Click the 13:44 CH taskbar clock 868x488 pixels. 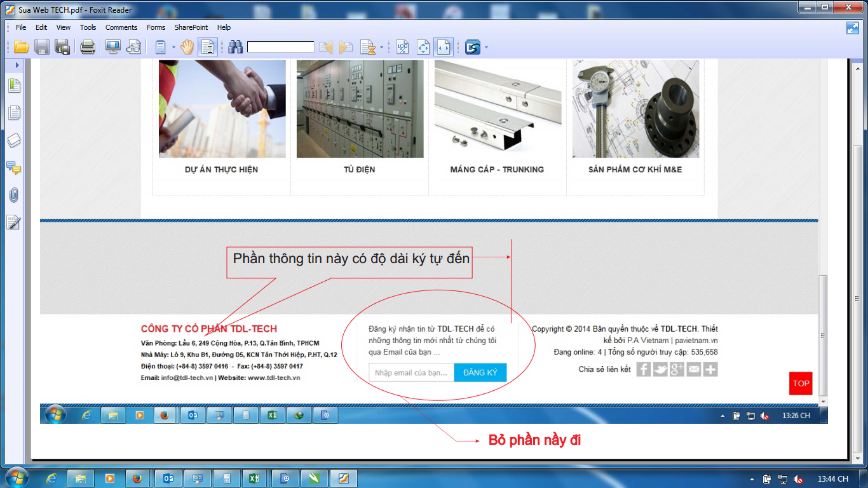pyautogui.click(x=833, y=479)
